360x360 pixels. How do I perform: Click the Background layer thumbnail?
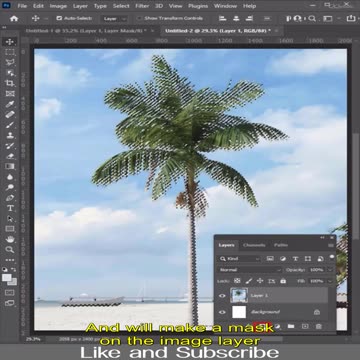[x=239, y=312]
